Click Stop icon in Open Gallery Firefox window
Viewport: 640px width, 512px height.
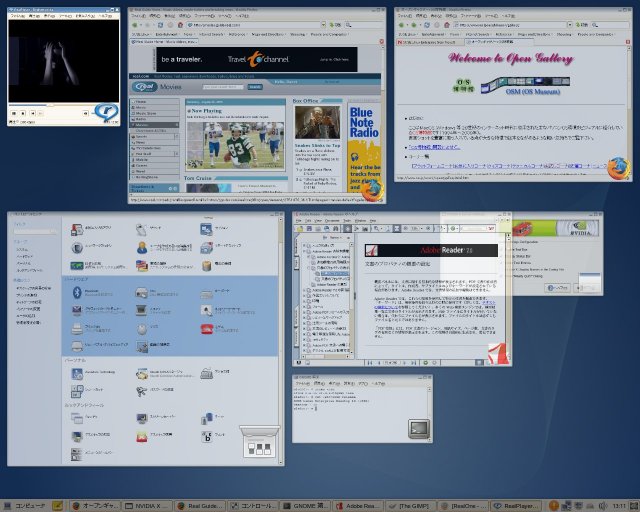437,25
